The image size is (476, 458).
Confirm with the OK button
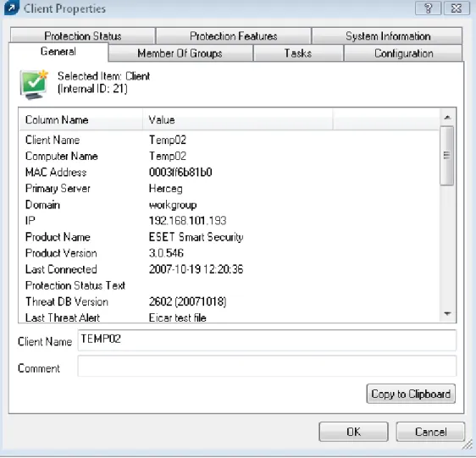[354, 432]
